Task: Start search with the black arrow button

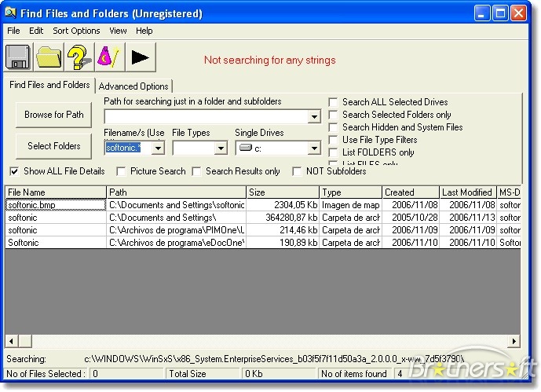Action: (141, 57)
